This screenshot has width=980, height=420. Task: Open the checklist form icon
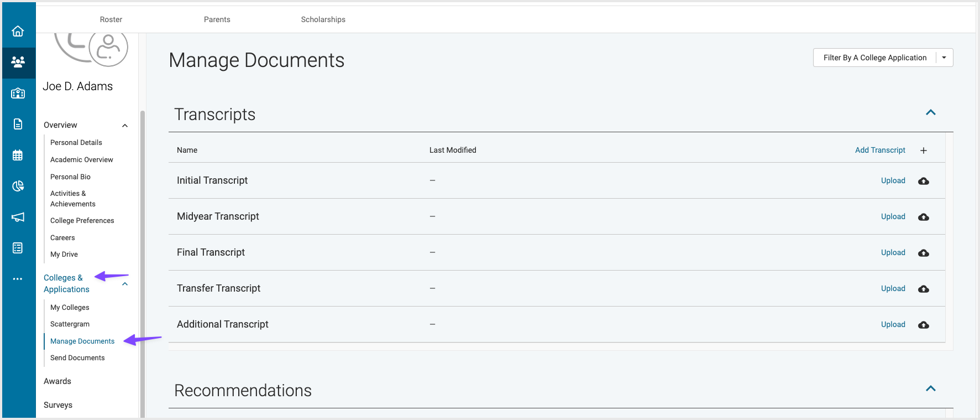point(18,248)
